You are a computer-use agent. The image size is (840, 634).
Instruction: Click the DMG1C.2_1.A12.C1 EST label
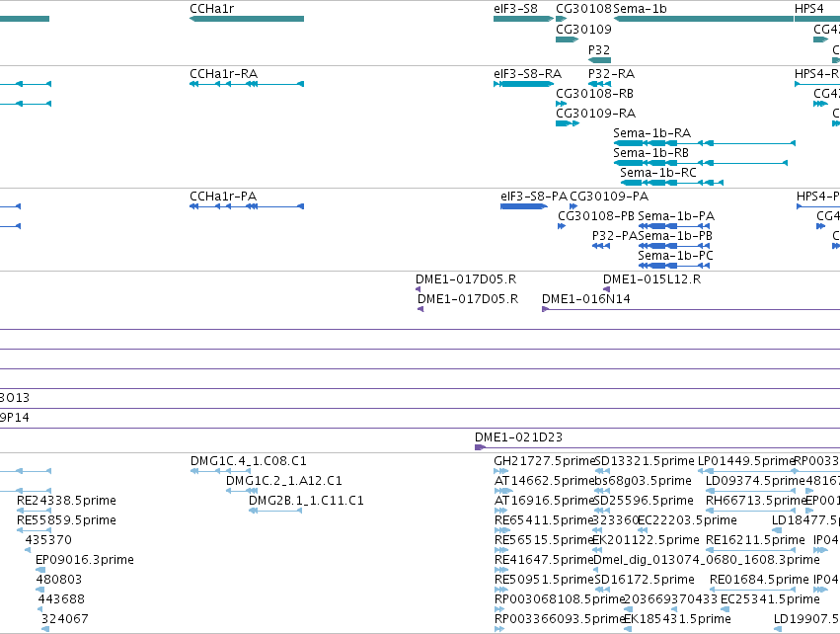tap(284, 481)
